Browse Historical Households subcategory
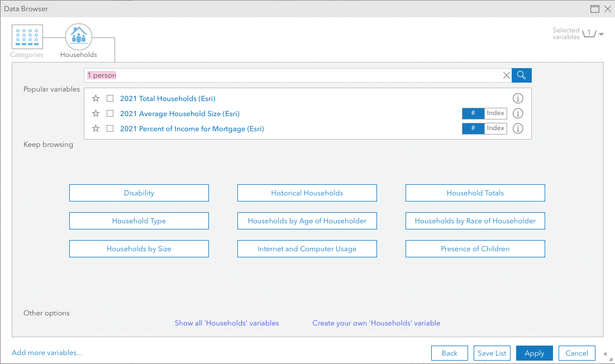 307,193
